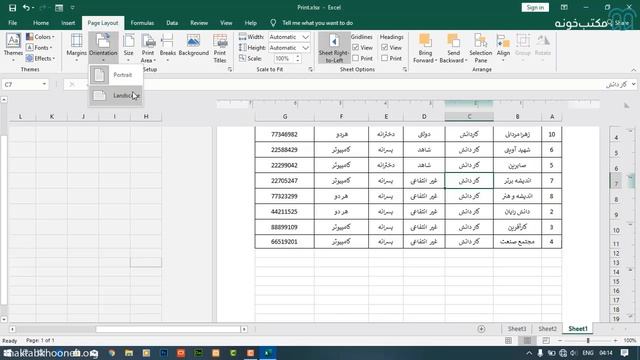The width and height of the screenshot is (640, 360).
Task: Open Sheet Options dialog launcher
Action: pos(404,70)
